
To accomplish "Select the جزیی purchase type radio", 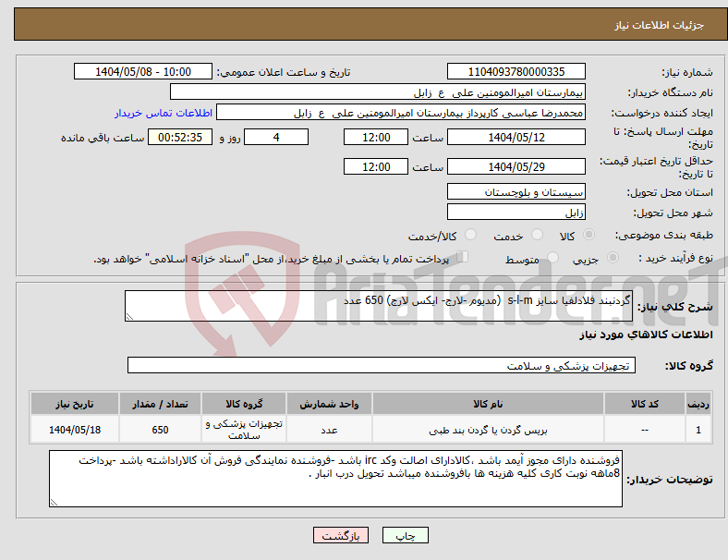I will point(613,258).
